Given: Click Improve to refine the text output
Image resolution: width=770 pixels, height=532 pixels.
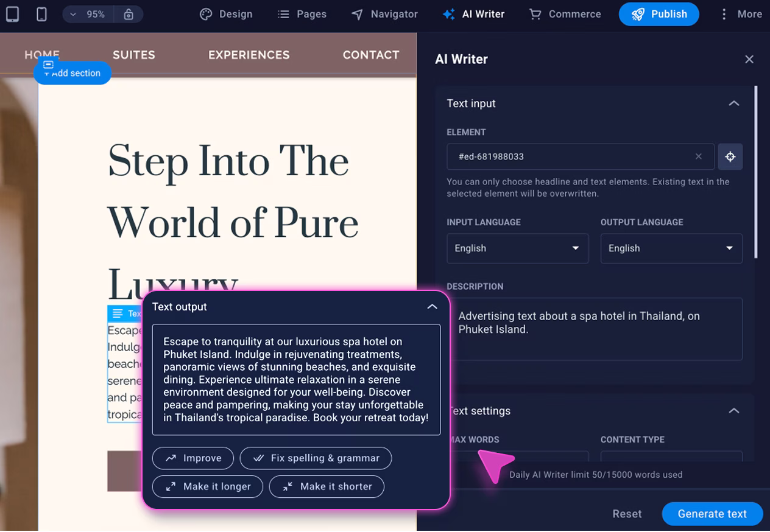Looking at the screenshot, I should (x=192, y=458).
